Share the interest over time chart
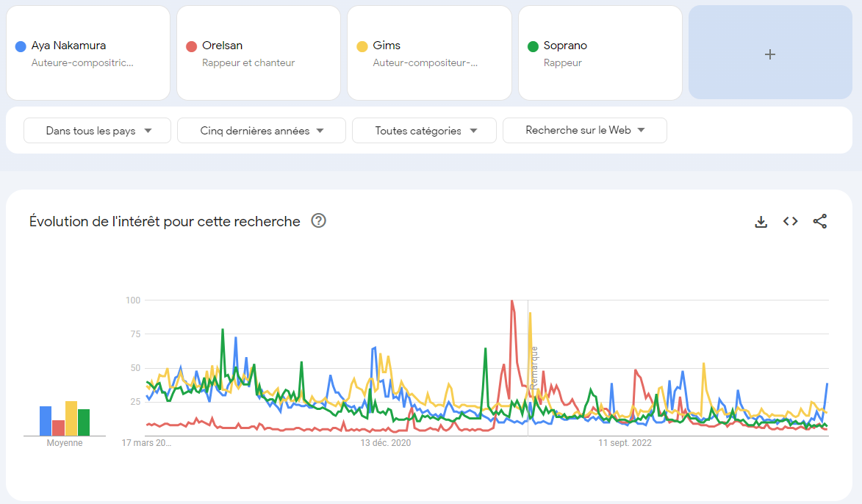The width and height of the screenshot is (862, 504). [x=819, y=221]
